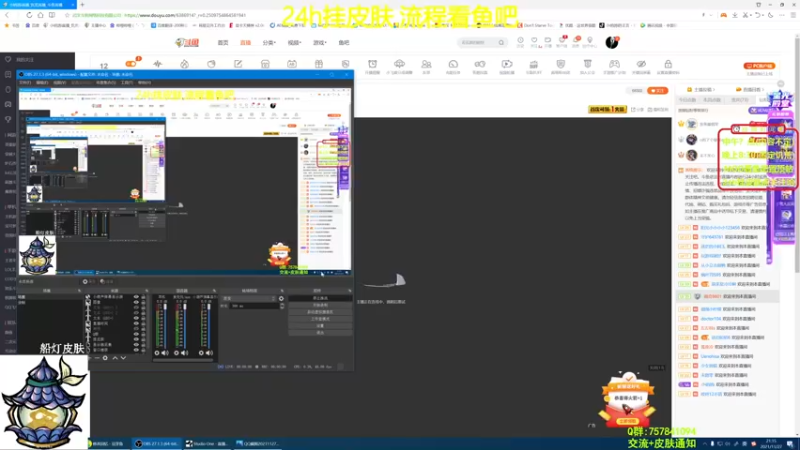Open 文件 menu in OBS

click(x=24, y=83)
